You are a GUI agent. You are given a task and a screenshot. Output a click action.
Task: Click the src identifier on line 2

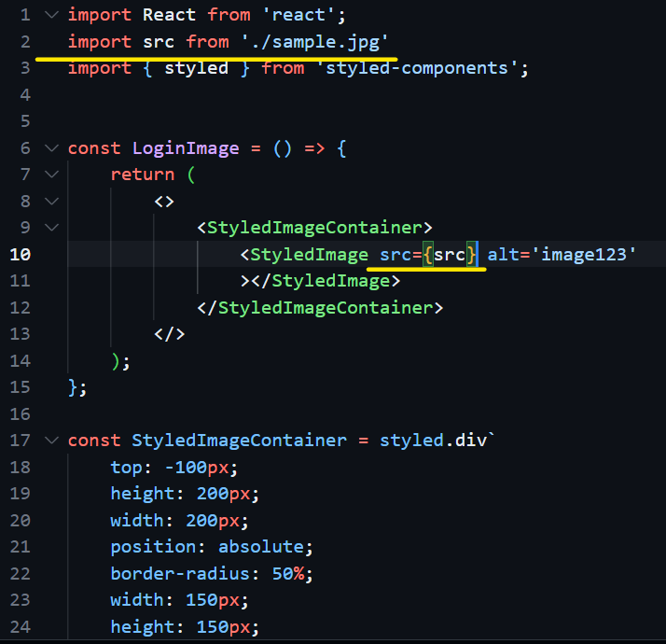(159, 43)
